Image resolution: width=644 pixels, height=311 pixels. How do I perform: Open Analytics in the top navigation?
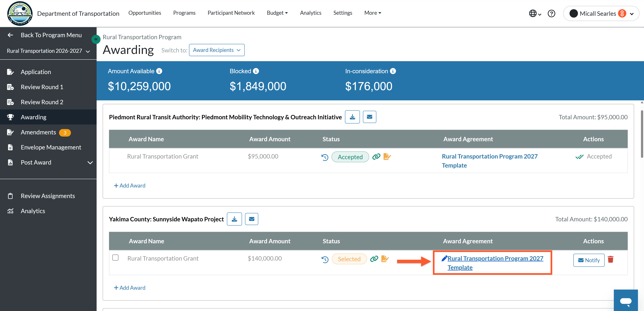point(310,13)
